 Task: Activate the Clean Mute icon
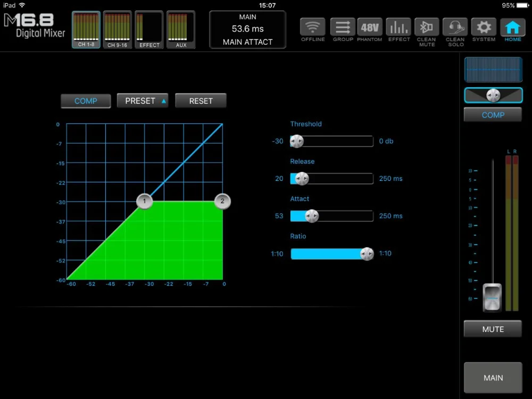pos(427,27)
